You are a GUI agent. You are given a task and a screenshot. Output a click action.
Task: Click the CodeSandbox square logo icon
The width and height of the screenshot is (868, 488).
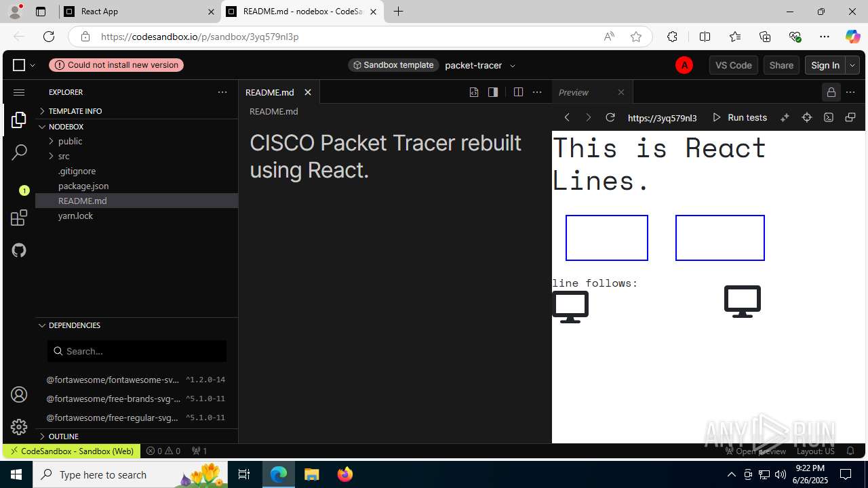click(x=19, y=65)
